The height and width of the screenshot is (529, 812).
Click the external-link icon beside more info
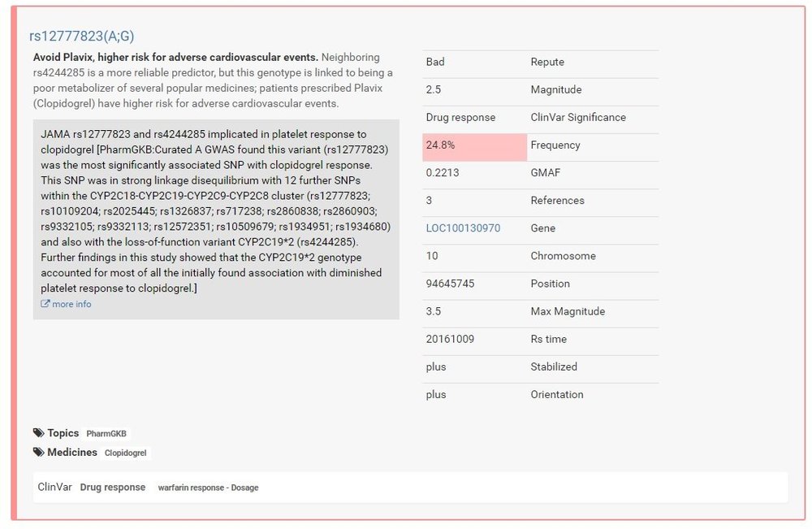coord(45,304)
